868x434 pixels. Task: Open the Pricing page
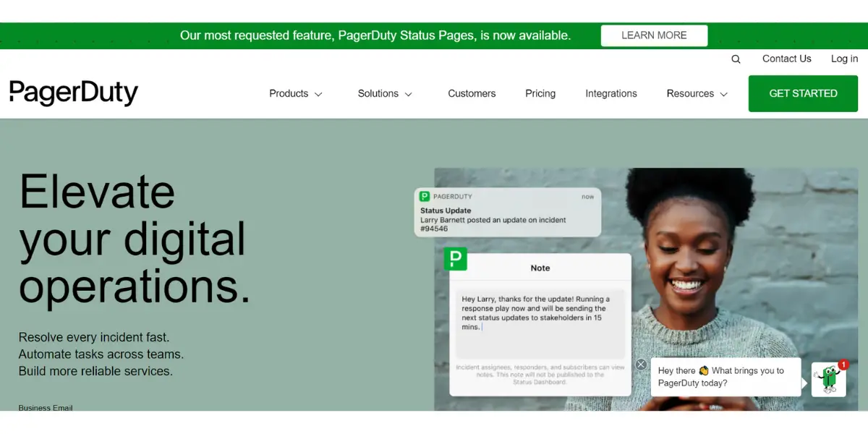pyautogui.click(x=540, y=93)
